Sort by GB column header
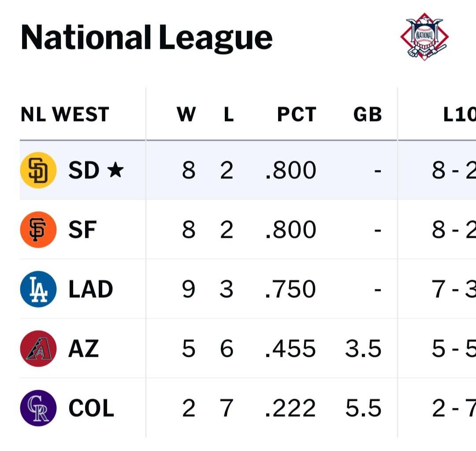Image resolution: width=476 pixels, height=451 pixels. (x=367, y=115)
